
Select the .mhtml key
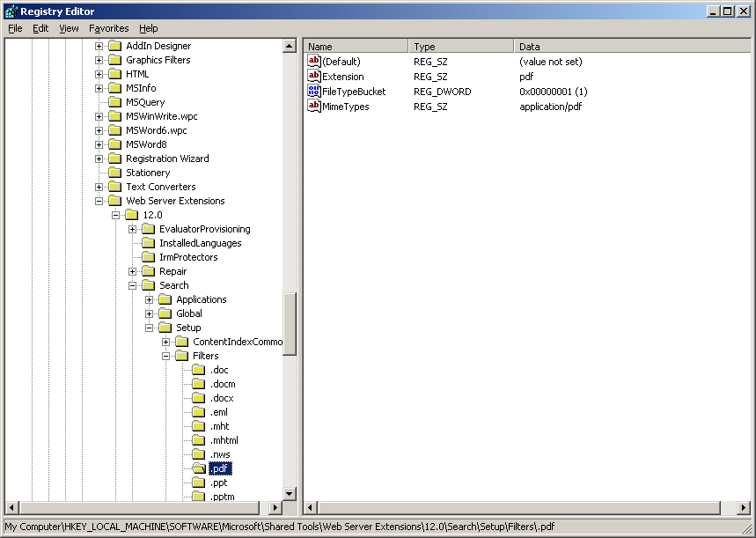pyautogui.click(x=224, y=440)
